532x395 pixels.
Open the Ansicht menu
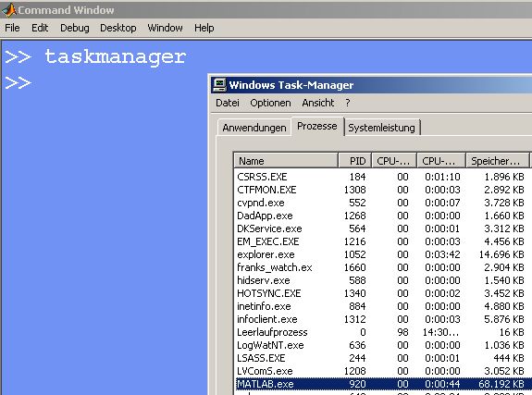318,103
